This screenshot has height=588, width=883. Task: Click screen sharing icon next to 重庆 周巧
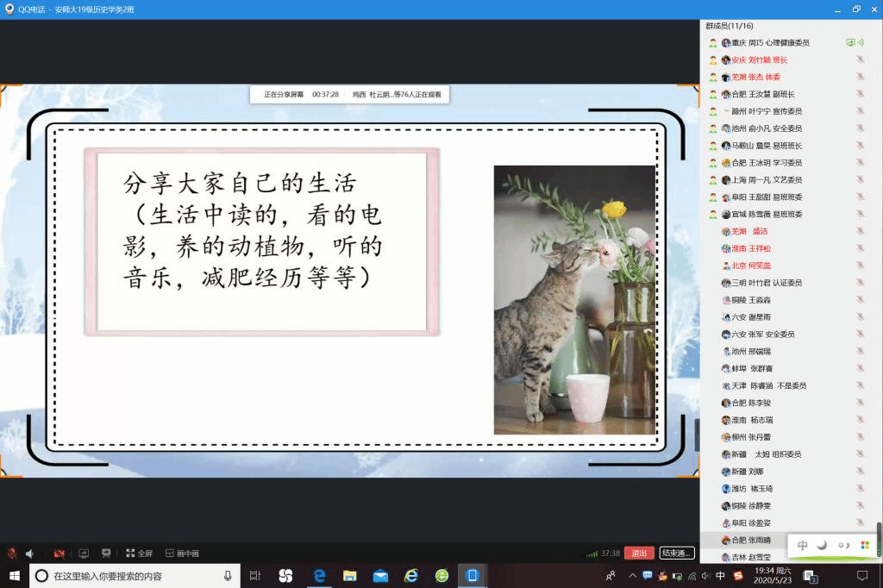pos(850,43)
